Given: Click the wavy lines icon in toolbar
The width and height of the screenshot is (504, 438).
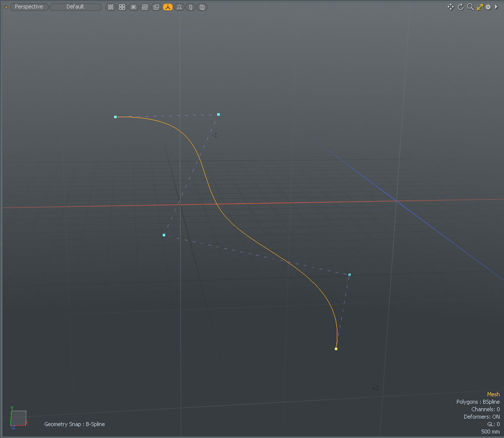Looking at the screenshot, I should coord(145,7).
